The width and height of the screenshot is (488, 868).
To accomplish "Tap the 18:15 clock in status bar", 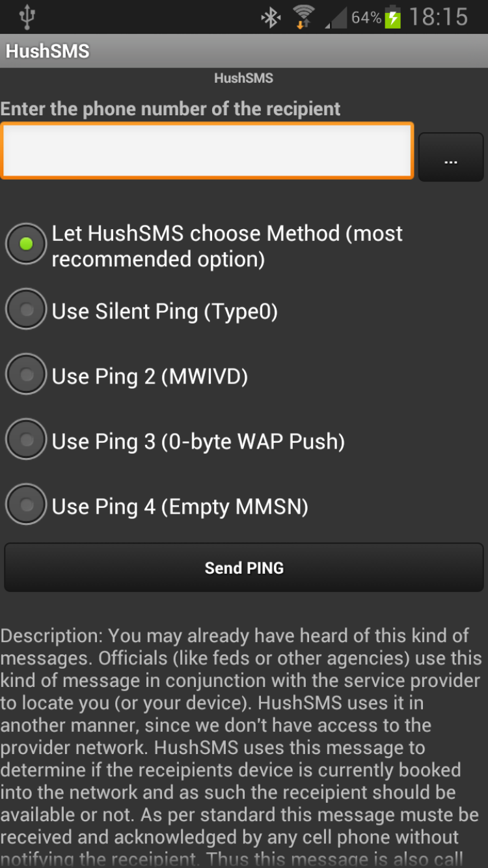I will pyautogui.click(x=439, y=17).
